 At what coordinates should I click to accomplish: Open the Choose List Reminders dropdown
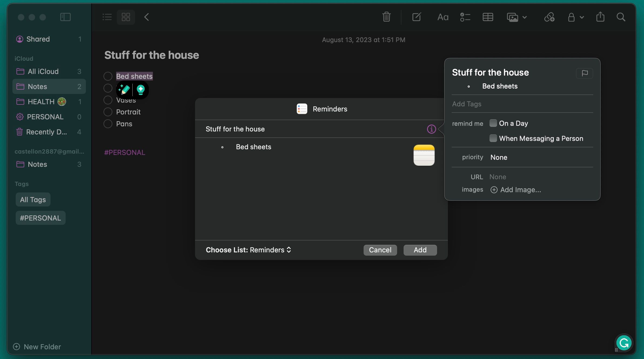pos(270,250)
